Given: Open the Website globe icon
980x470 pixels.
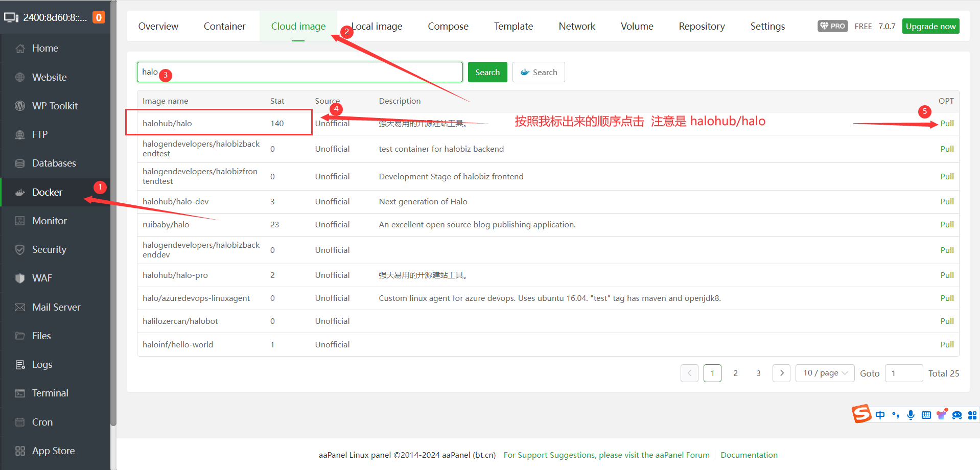Looking at the screenshot, I should click(20, 77).
